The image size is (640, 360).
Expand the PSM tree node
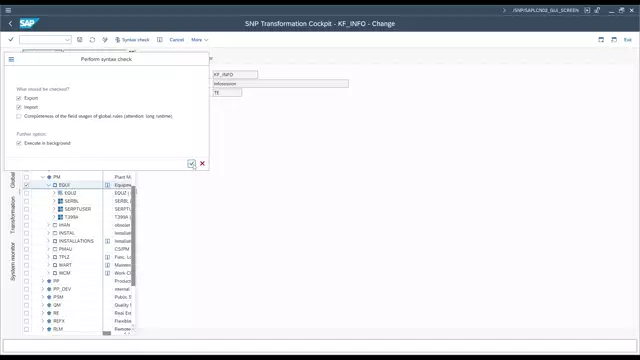point(42,297)
